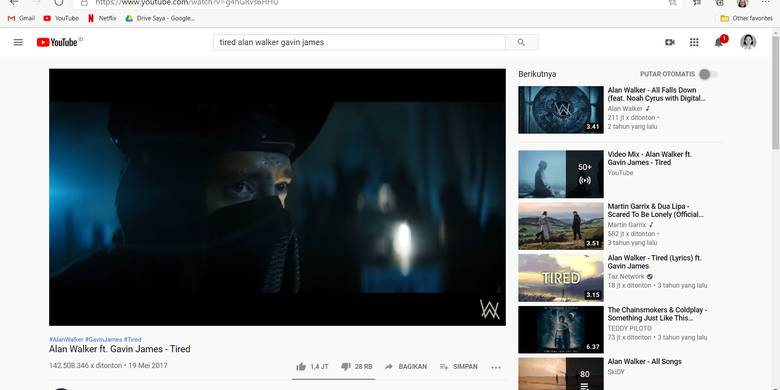
Task: Open the notifications bell
Action: click(718, 43)
